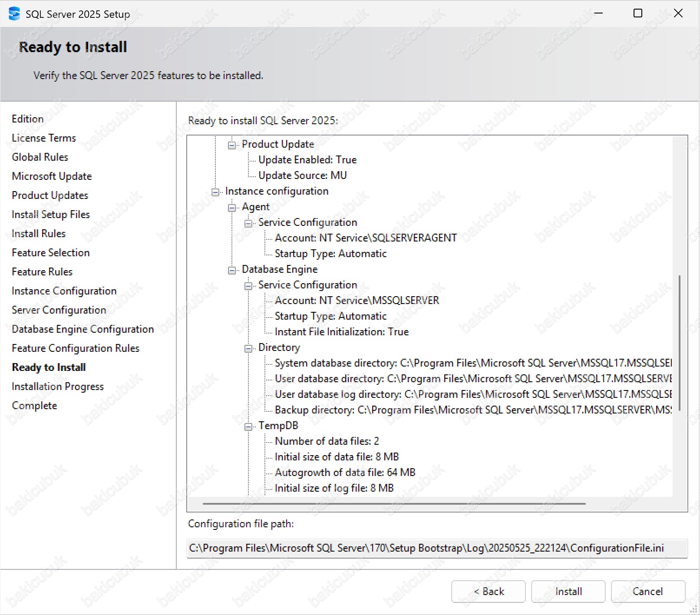Image resolution: width=700 pixels, height=615 pixels.
Task: Minimize the setup window
Action: [x=598, y=13]
